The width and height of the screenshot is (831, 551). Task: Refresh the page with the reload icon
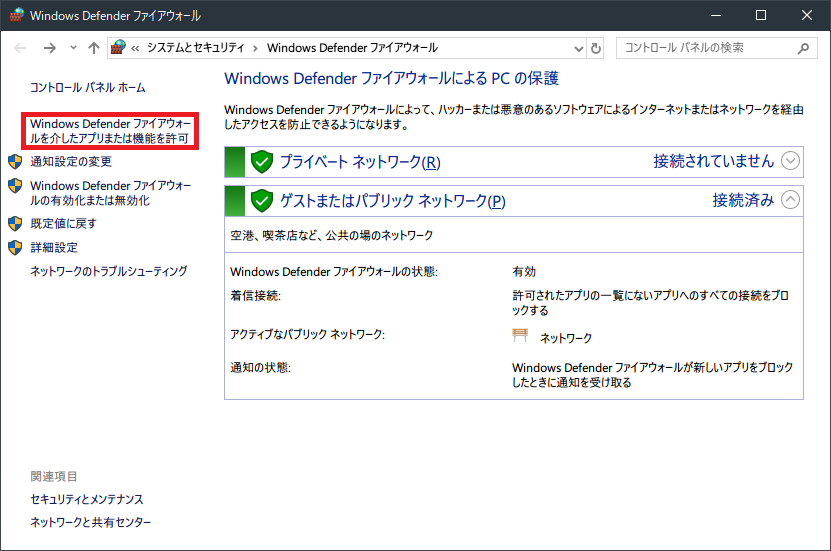596,48
